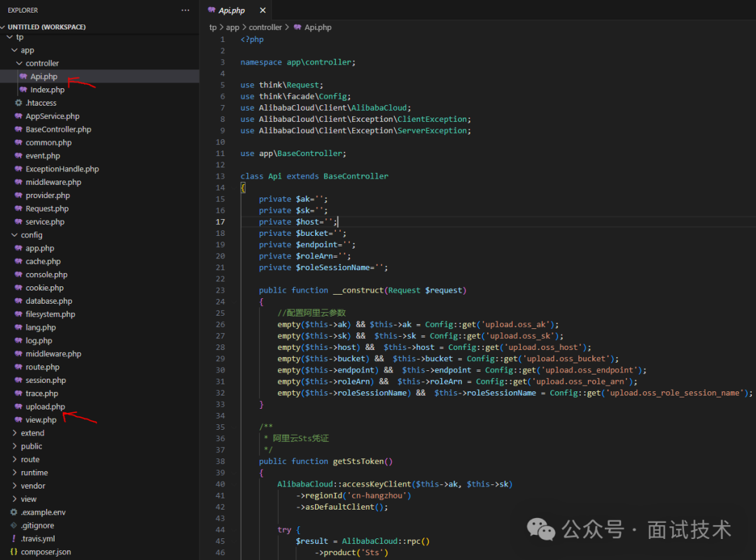Open .gitignore file
The image size is (756, 560).
click(37, 525)
